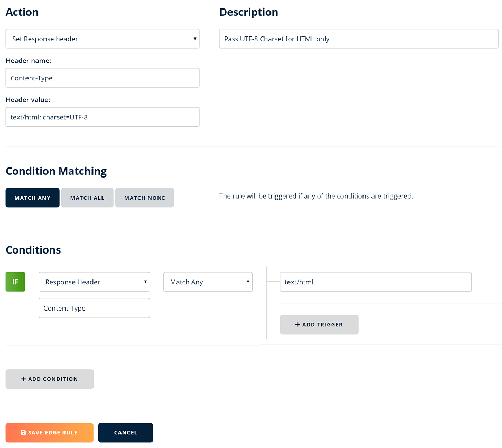
Task: Choose the Match None matching option
Action: (x=144, y=198)
